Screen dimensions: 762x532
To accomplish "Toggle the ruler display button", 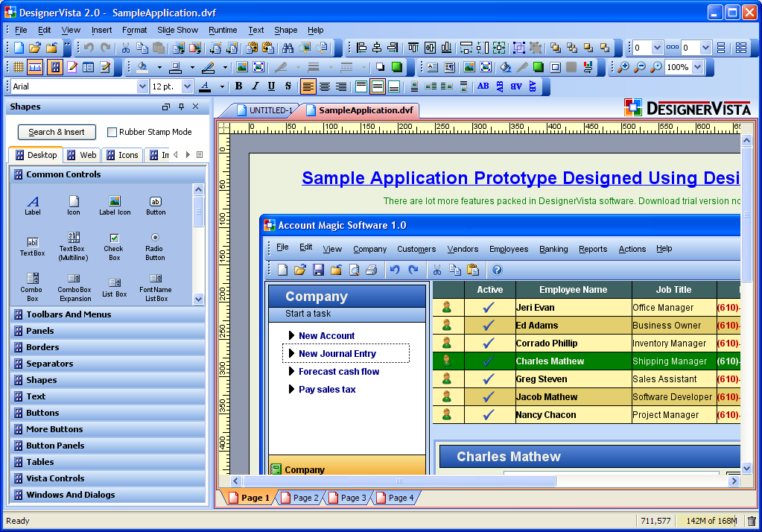I will (x=35, y=67).
